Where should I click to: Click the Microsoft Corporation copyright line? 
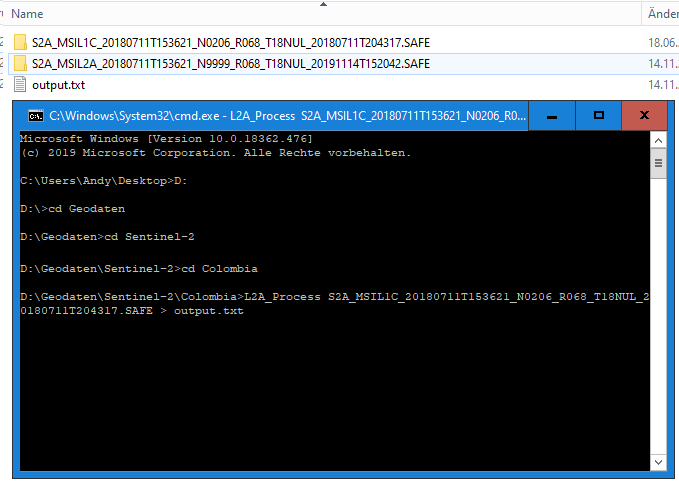(215, 152)
